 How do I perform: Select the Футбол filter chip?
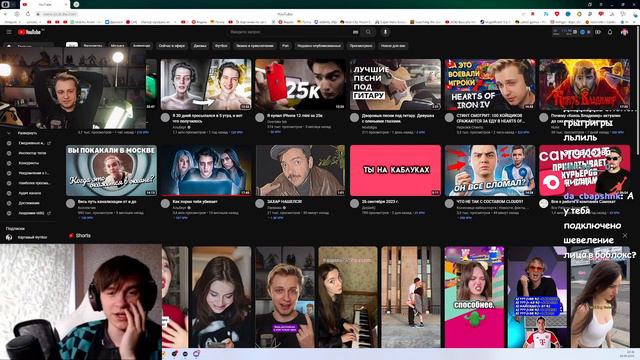click(x=221, y=46)
